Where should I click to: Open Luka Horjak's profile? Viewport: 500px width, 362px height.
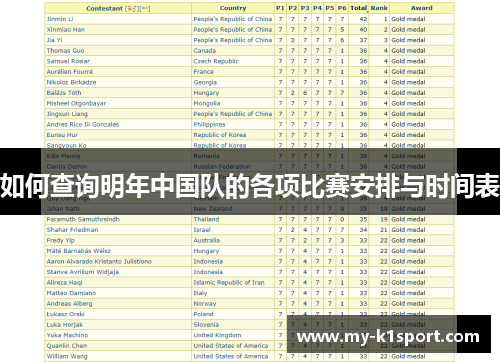(x=65, y=325)
